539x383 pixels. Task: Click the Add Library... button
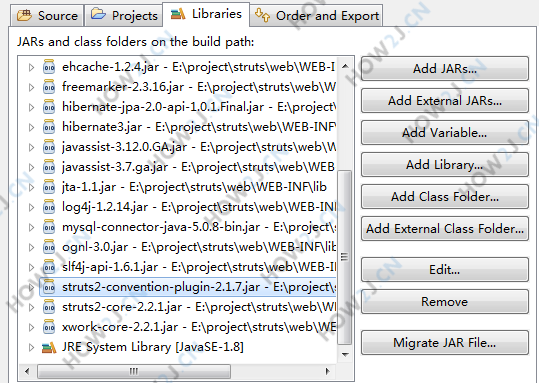click(445, 164)
